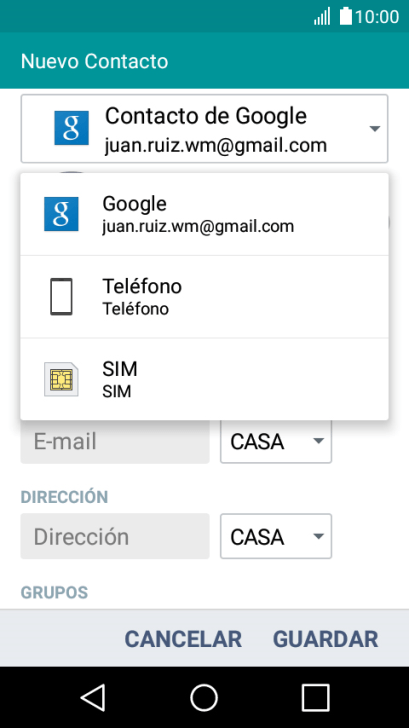Viewport: 409px width, 728px height.
Task: Tap the Android home circle button
Action: [204, 697]
